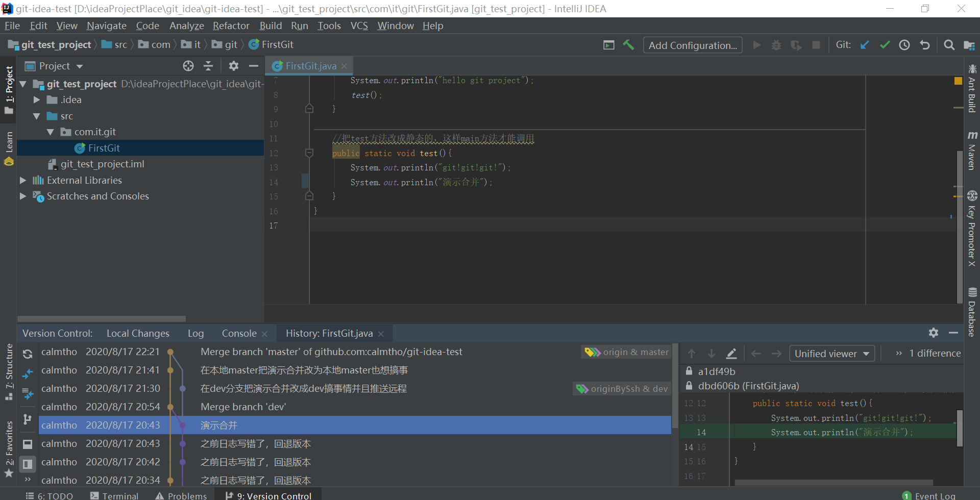Toggle the Ant Build side panel
The height and width of the screenshot is (500, 980).
(972, 88)
